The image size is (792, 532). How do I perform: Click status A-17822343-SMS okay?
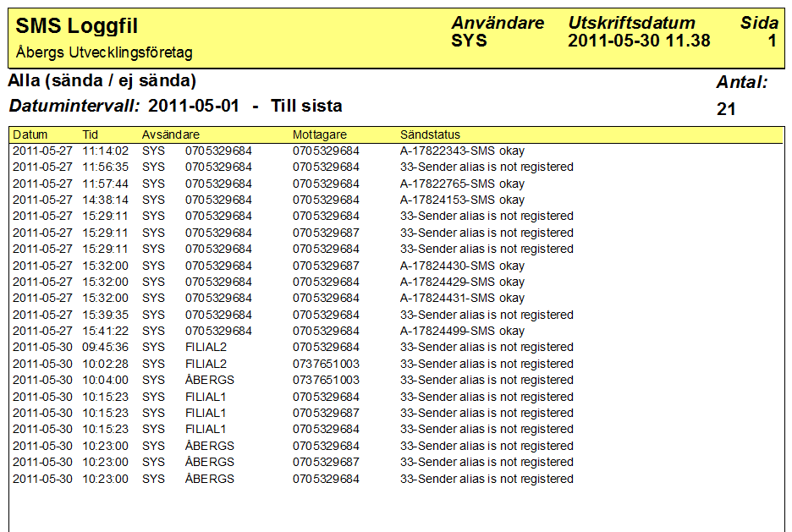462,151
